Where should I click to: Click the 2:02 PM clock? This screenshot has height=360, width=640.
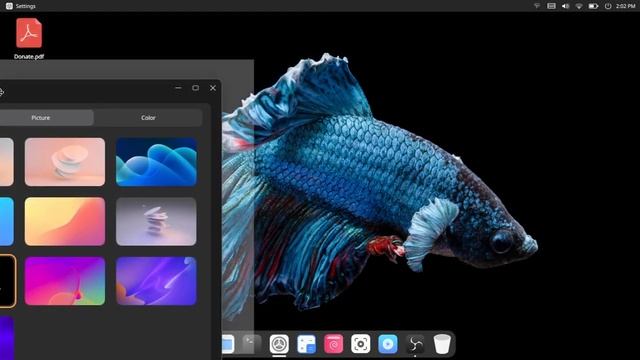tap(626, 6)
